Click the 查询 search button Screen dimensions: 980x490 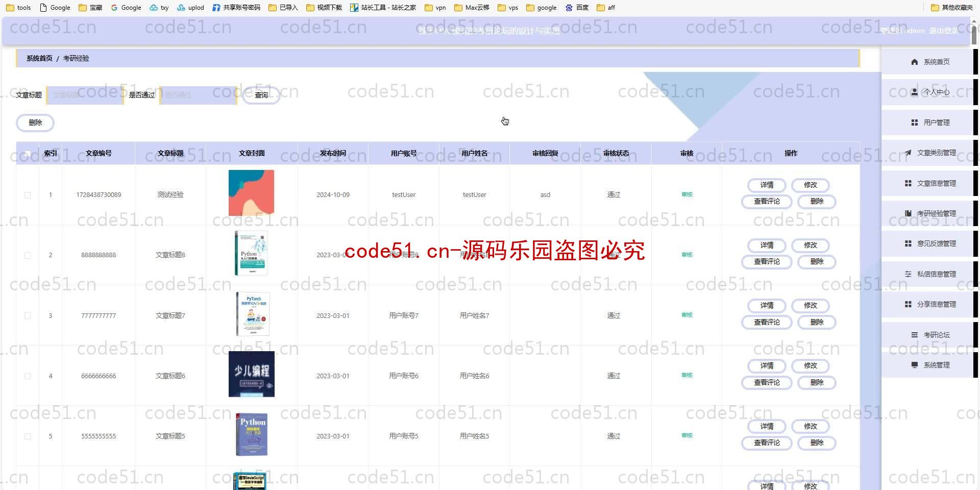(x=261, y=95)
